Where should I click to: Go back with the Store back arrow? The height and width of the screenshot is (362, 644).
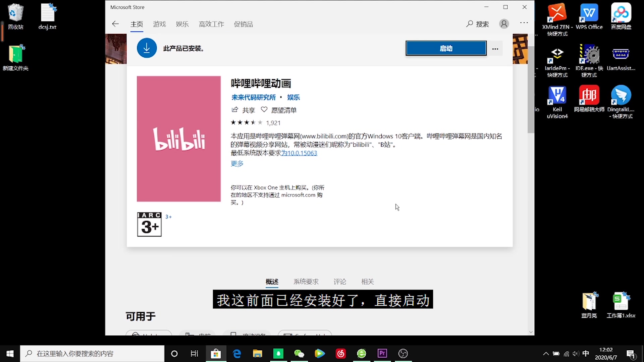115,24
